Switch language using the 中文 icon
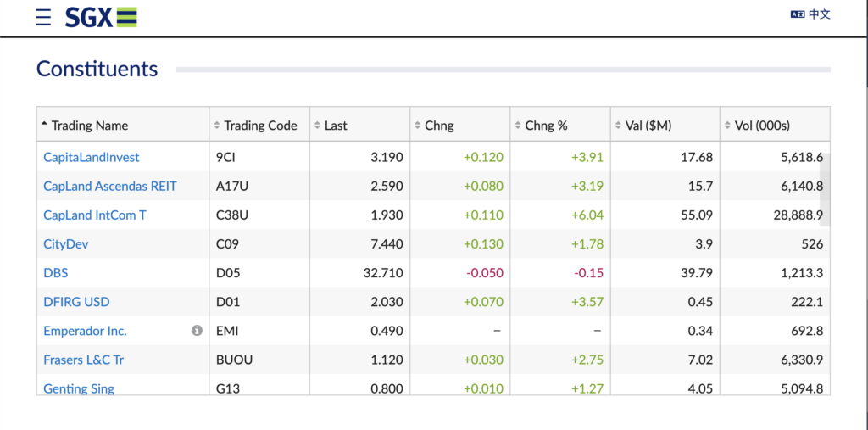 pos(811,14)
